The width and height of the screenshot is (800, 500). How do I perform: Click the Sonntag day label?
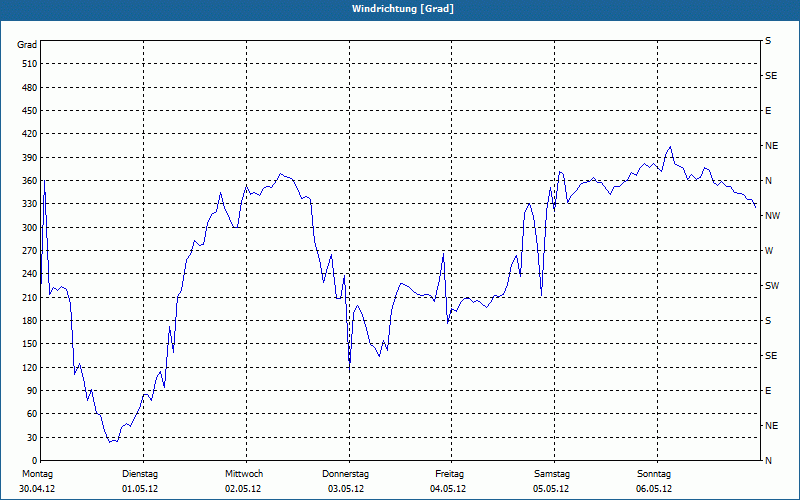654,474
